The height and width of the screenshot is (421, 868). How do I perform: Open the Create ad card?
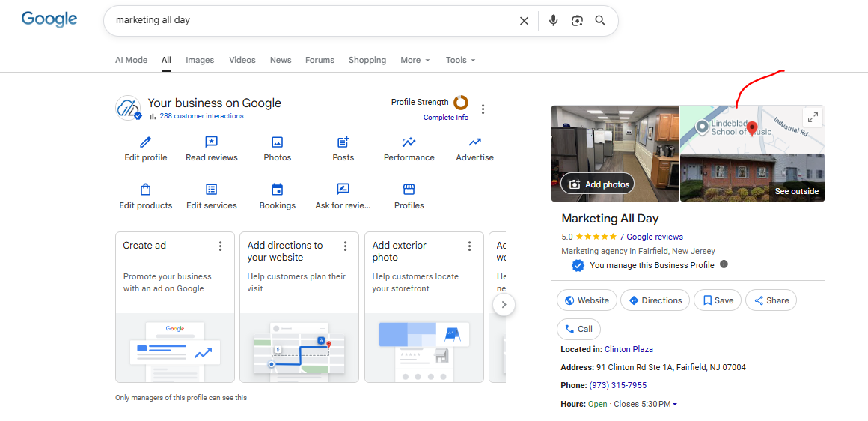tap(175, 307)
